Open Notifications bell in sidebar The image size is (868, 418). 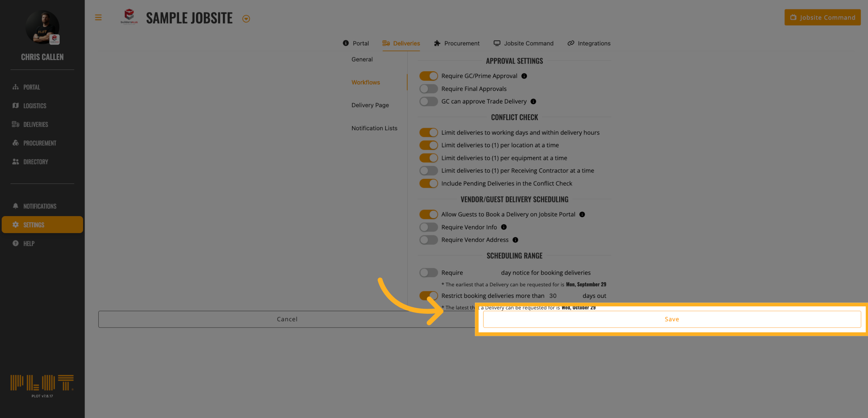16,206
